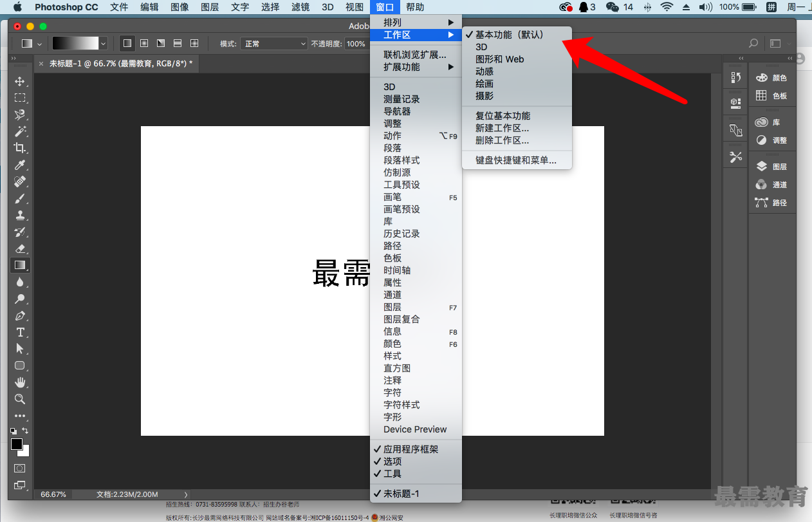Select the Rectangular Marquee tool
The width and height of the screenshot is (812, 522).
click(x=20, y=98)
